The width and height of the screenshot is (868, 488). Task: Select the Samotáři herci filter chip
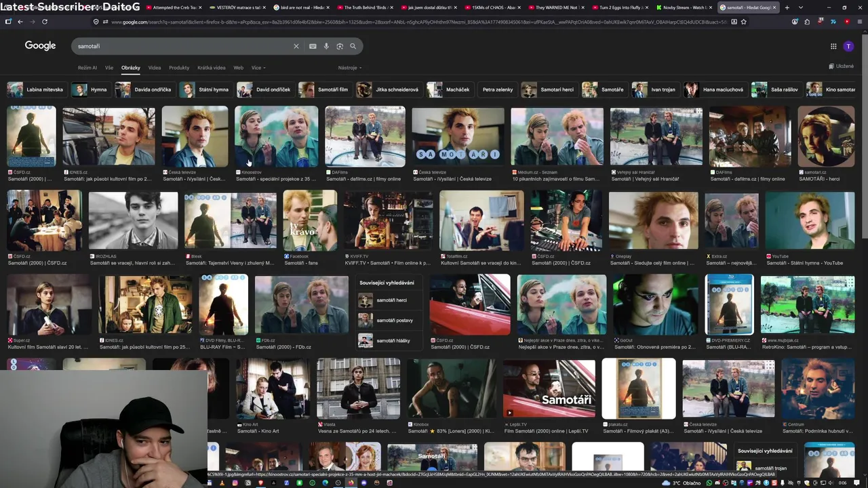click(549, 89)
